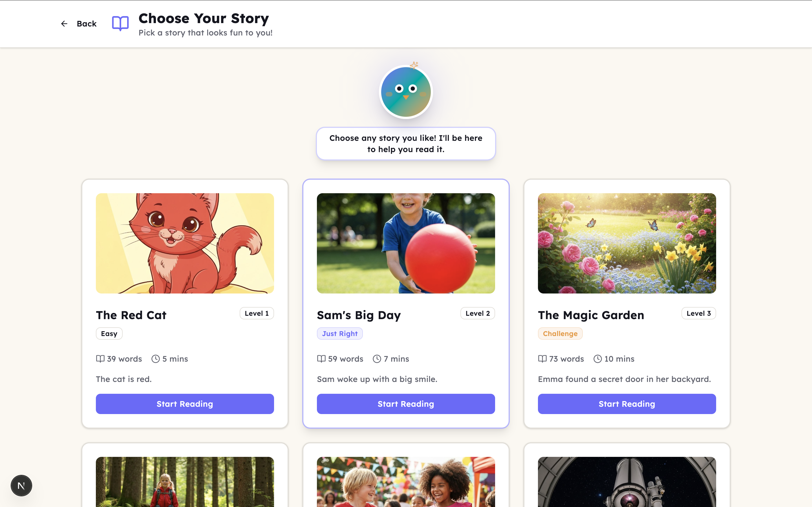This screenshot has width=812, height=507.
Task: Click the clock icon beside 7 mins
Action: tap(377, 359)
